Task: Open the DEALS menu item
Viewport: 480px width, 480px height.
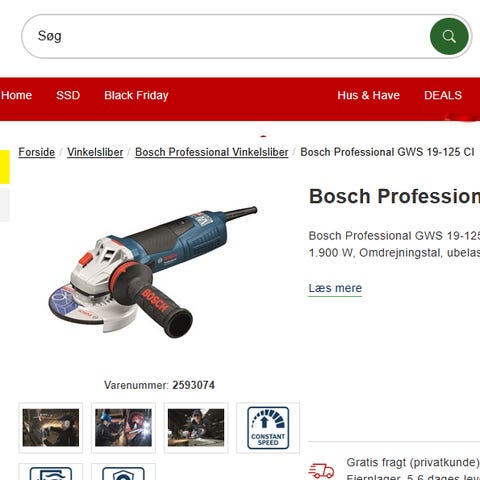Action: coord(443,95)
